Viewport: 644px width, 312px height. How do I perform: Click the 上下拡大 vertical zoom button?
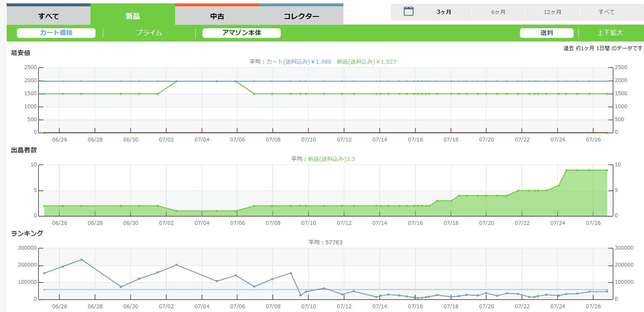pyautogui.click(x=610, y=33)
